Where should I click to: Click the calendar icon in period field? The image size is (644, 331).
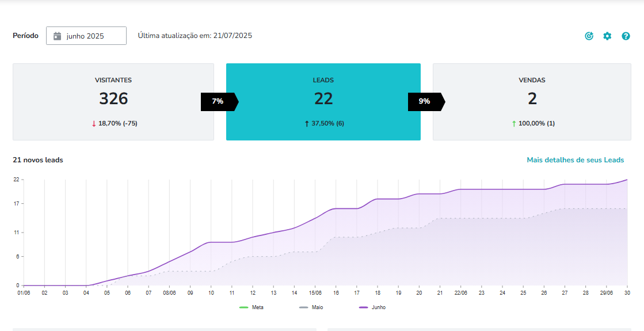(57, 36)
